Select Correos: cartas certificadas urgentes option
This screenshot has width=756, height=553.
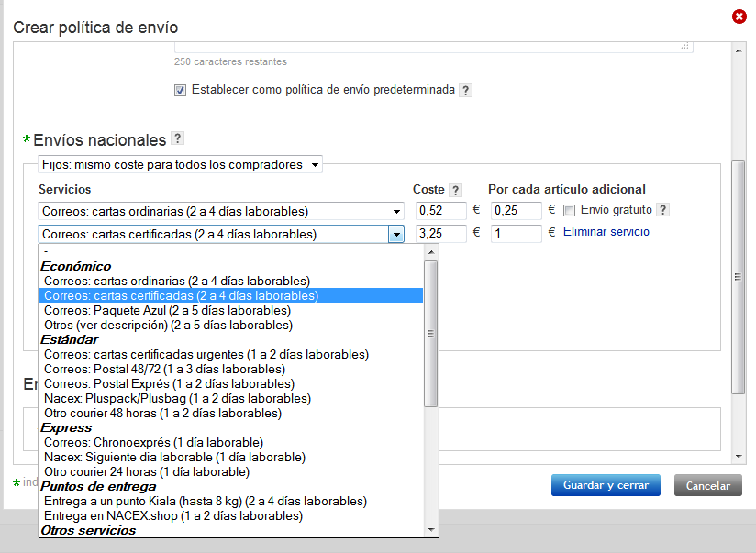(x=231, y=354)
